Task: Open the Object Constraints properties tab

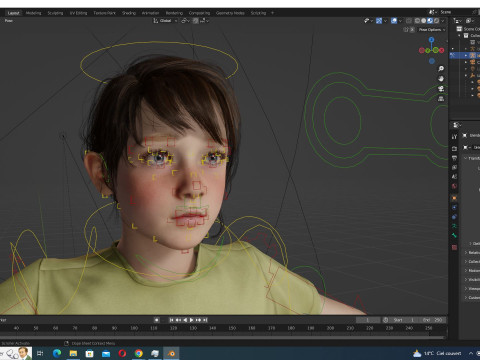Action: coord(454,217)
